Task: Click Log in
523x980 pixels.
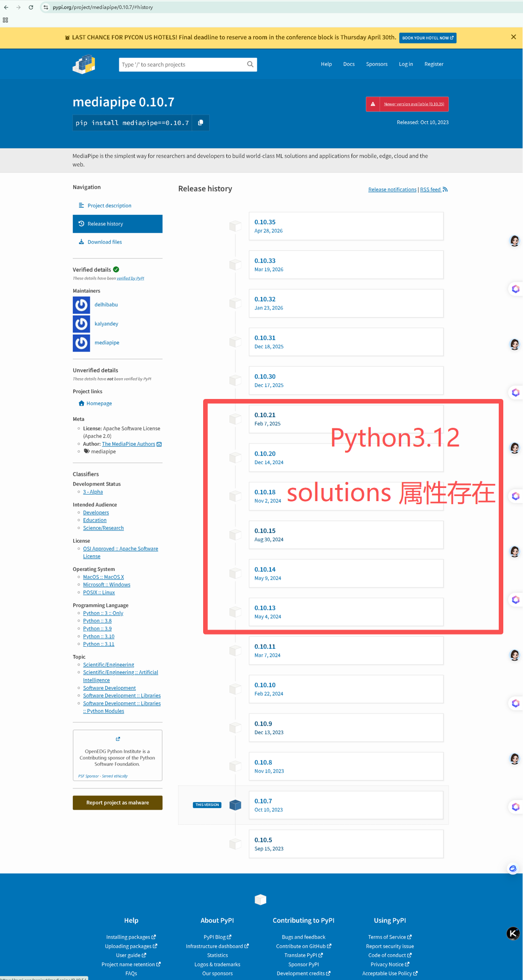Action: [406, 64]
